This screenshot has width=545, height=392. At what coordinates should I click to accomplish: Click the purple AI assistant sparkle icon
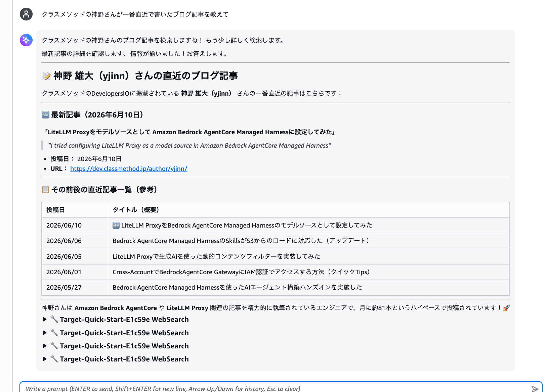[26, 40]
